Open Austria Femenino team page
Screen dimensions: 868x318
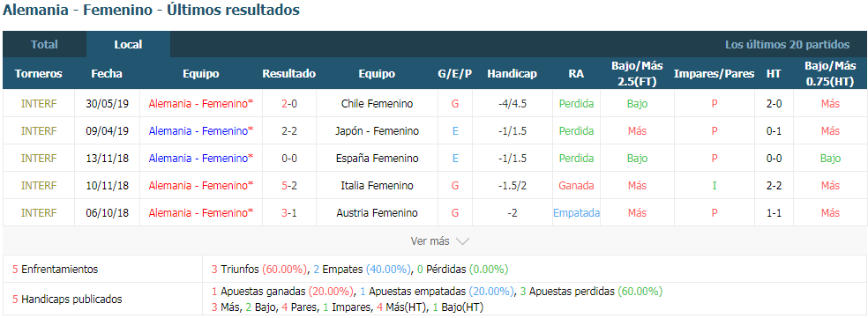pyautogui.click(x=377, y=213)
